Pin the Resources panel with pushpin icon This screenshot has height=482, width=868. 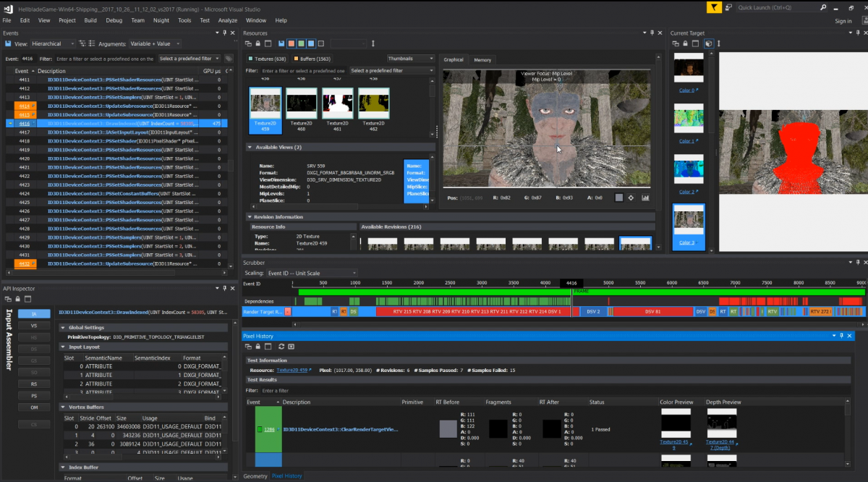point(652,33)
